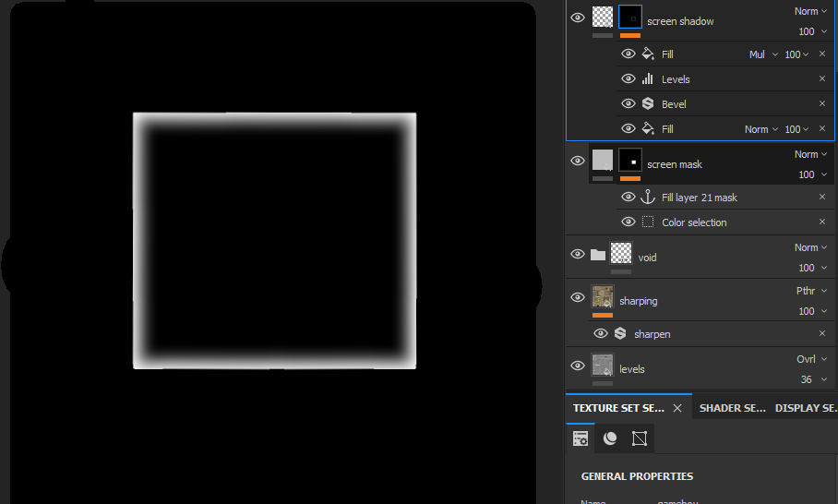Screen dimensions: 838x504
Task: Select the screen shadow layer content thumbnail
Action: [x=603, y=17]
